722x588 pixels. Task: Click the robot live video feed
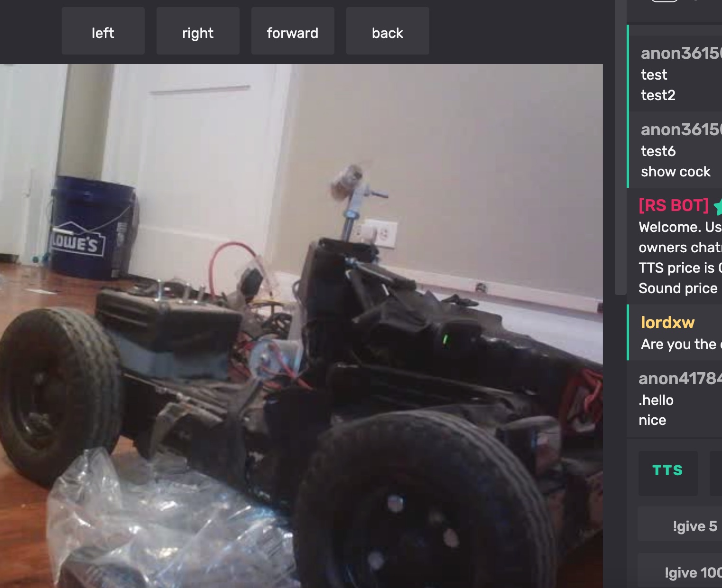click(x=301, y=326)
